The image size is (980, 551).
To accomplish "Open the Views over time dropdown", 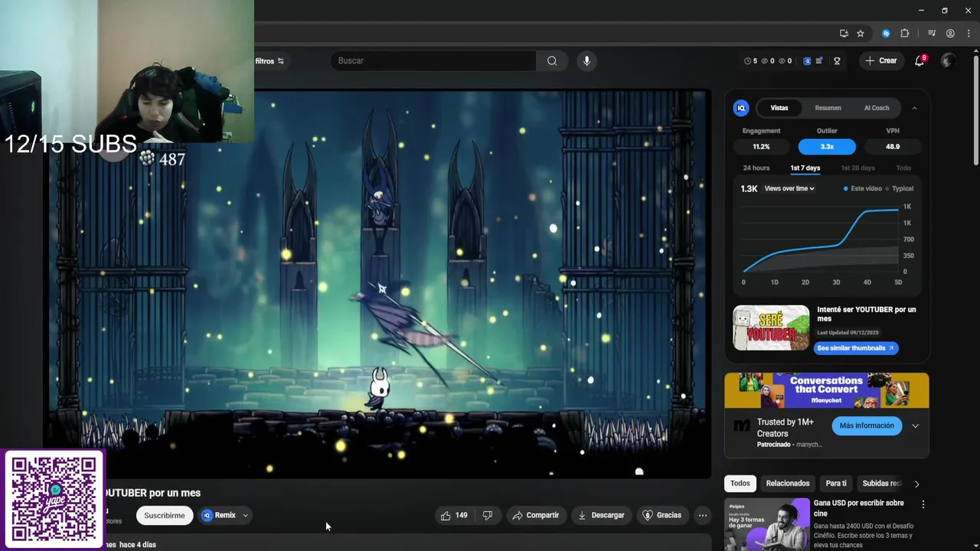I will coord(789,188).
